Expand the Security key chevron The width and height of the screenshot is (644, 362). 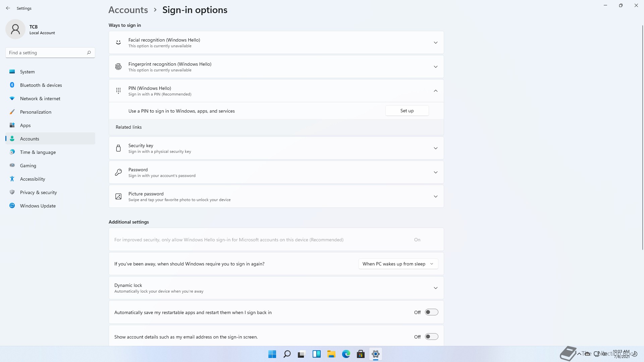[435, 148]
